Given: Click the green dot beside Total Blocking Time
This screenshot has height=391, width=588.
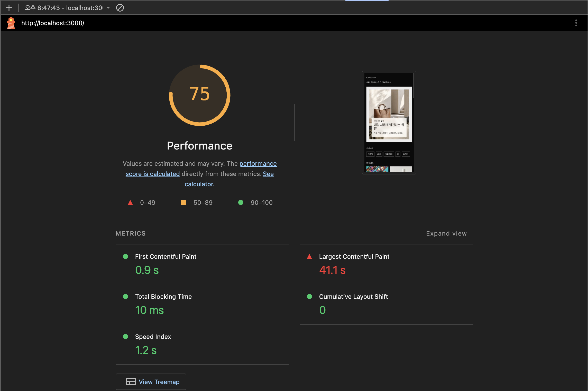Looking at the screenshot, I should coord(125,296).
